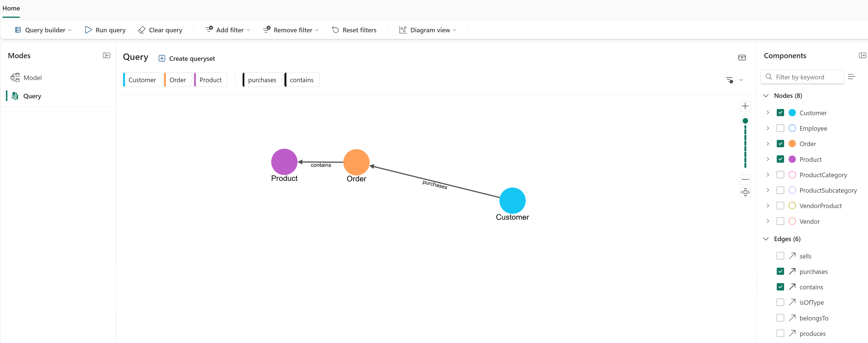The image size is (868, 343).
Task: Click the fit-to-view icon below the zoom slider
Action: 745,192
